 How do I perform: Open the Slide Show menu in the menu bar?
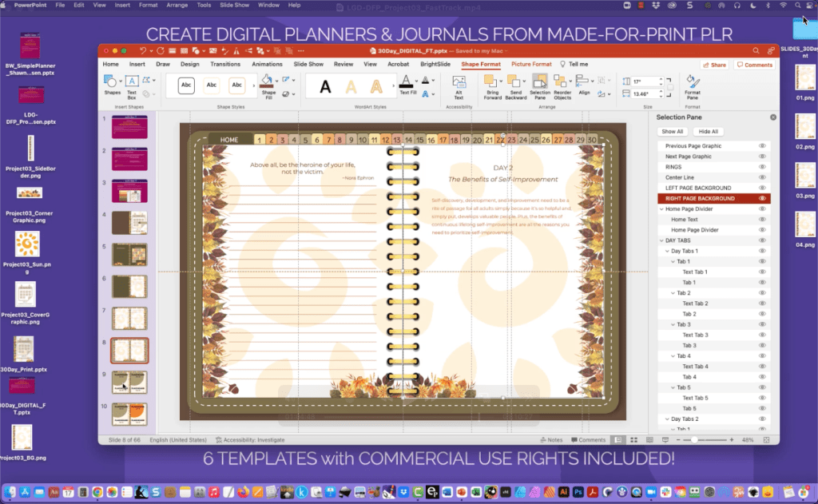(235, 5)
